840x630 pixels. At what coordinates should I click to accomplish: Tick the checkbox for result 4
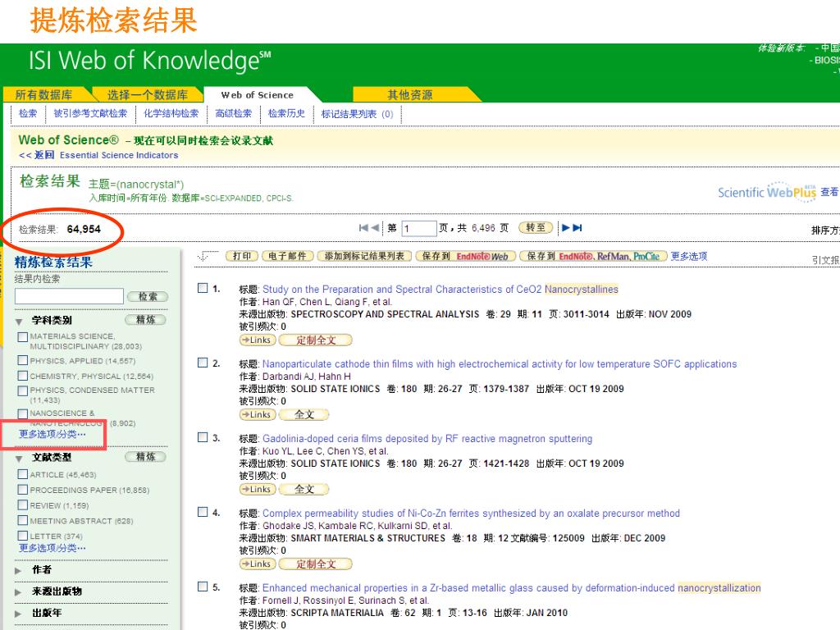point(203,512)
